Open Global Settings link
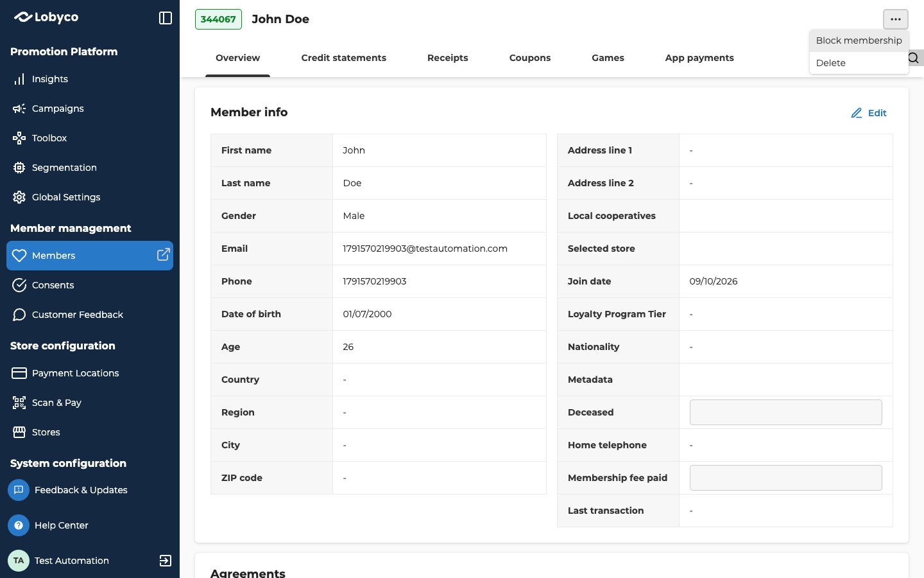 (x=90, y=197)
